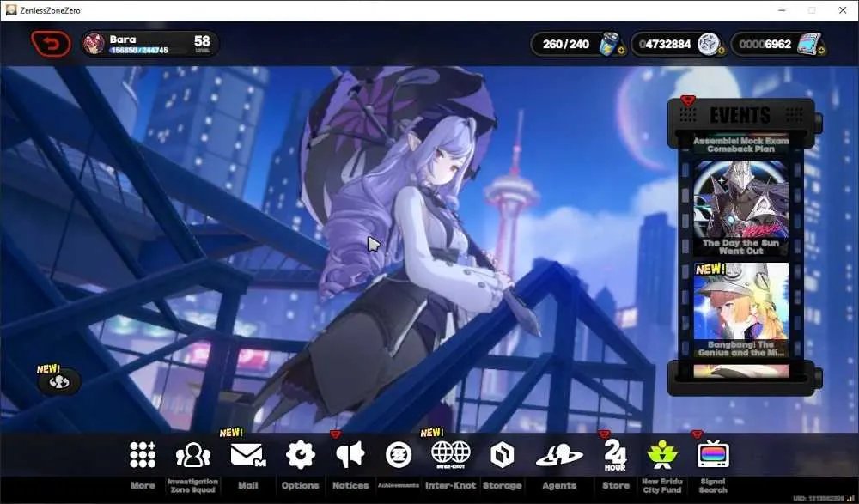Close the ZenlessZoneZero window
Image resolution: width=859 pixels, height=504 pixels.
[x=843, y=10]
